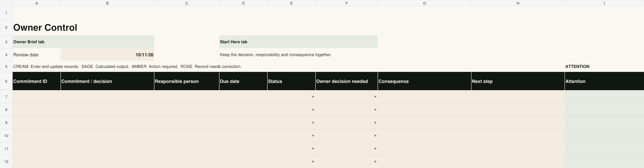Click the Responsible person cell in row 9
The image size is (644, 168).
pos(187,123)
